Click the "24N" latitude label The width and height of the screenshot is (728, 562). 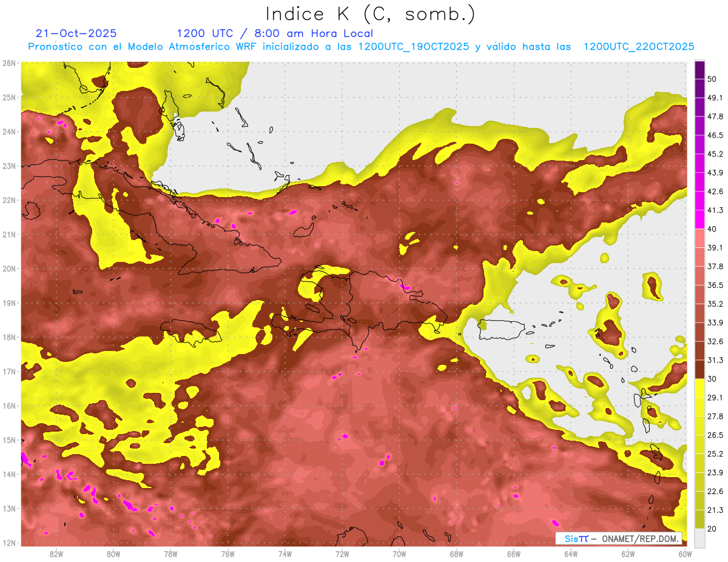click(x=9, y=132)
